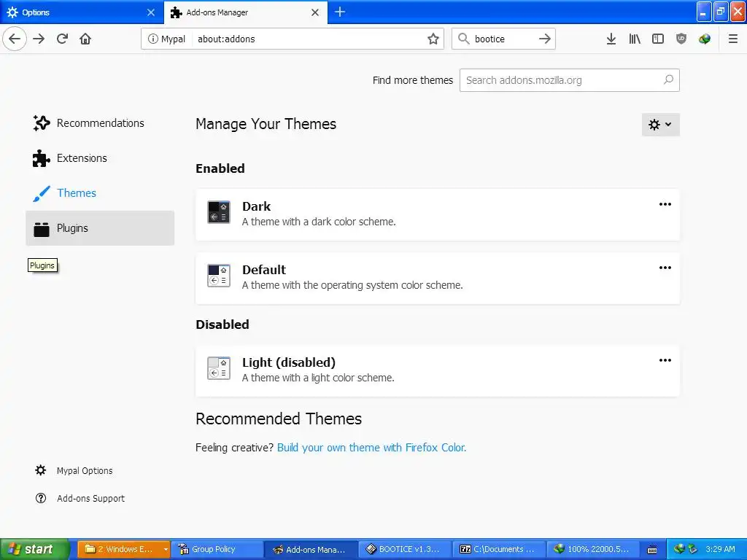This screenshot has height=560, width=747.
Task: Open more options for the Light theme
Action: (665, 360)
